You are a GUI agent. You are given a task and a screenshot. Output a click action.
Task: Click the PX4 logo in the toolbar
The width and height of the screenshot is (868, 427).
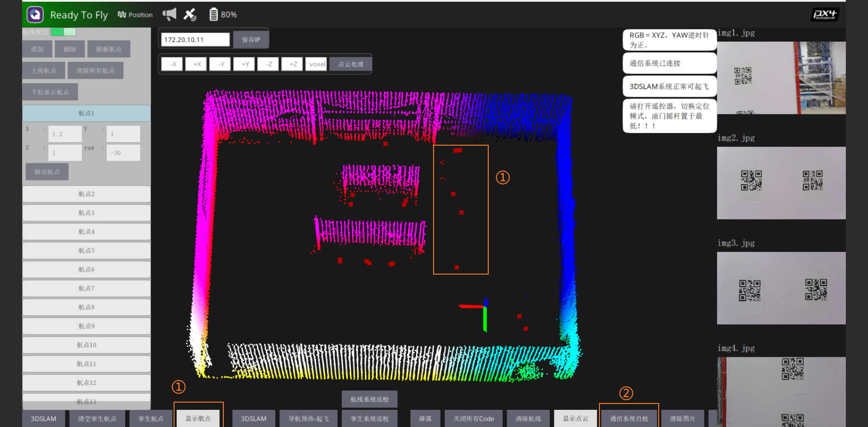[x=825, y=14]
